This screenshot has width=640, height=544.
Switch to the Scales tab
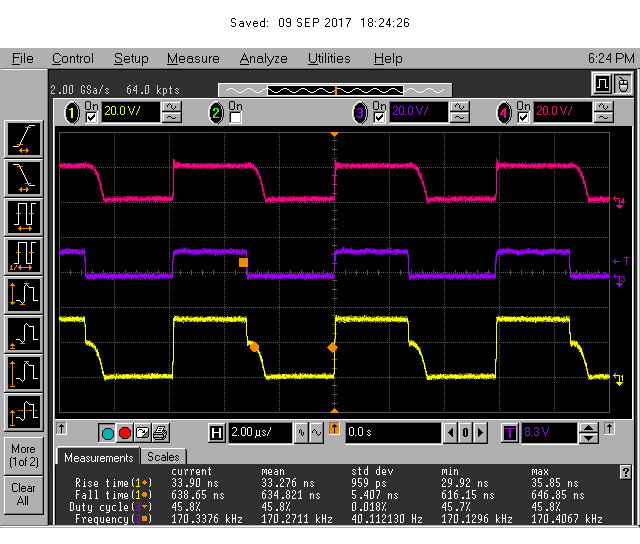[x=163, y=457]
